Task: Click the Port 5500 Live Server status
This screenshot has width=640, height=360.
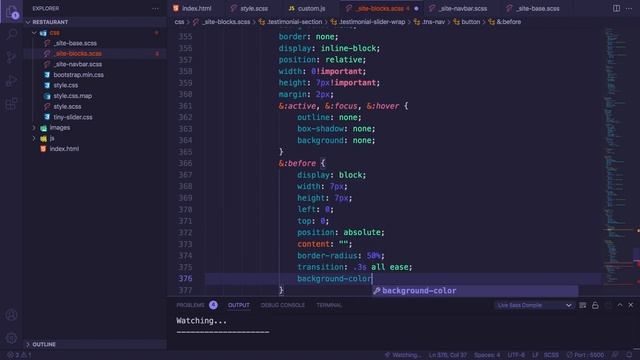Action: point(585,355)
